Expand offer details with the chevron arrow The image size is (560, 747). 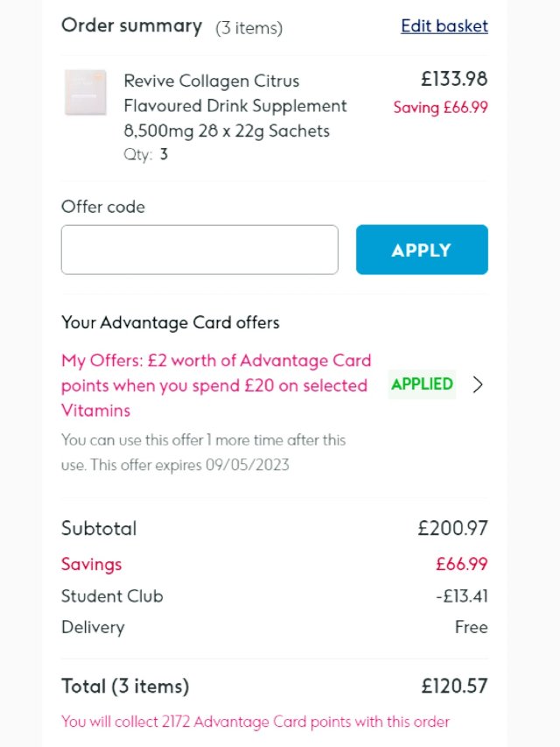(478, 384)
